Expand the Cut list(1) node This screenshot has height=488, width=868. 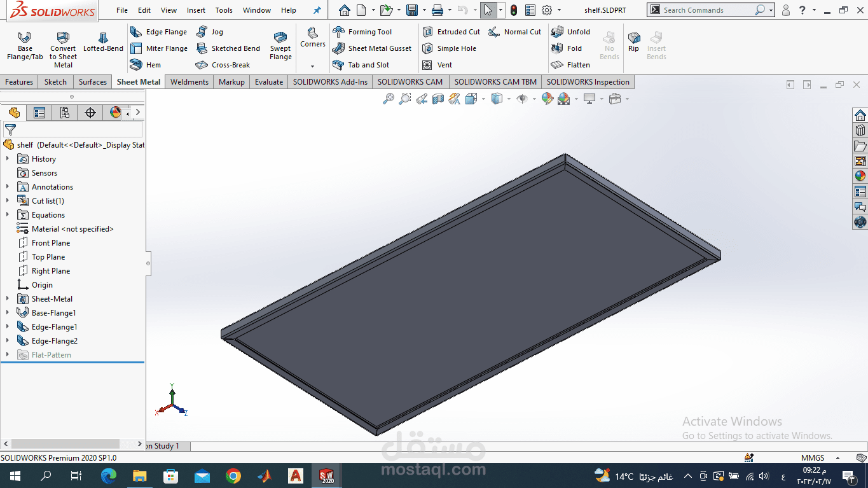8,201
